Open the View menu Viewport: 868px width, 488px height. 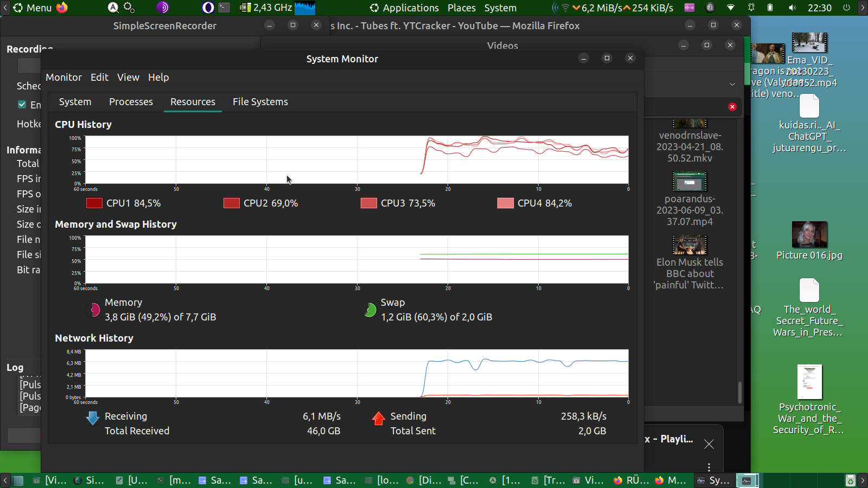pyautogui.click(x=128, y=78)
